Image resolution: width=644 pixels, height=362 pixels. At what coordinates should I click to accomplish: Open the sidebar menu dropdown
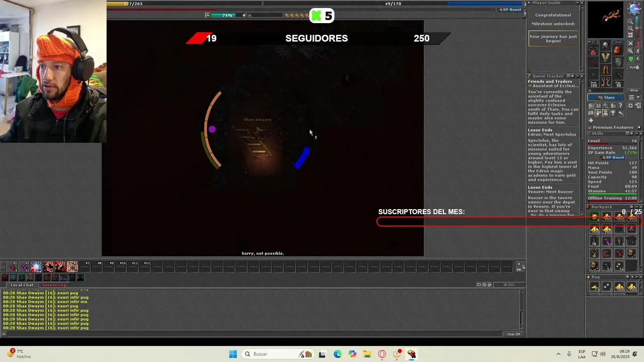(634, 97)
